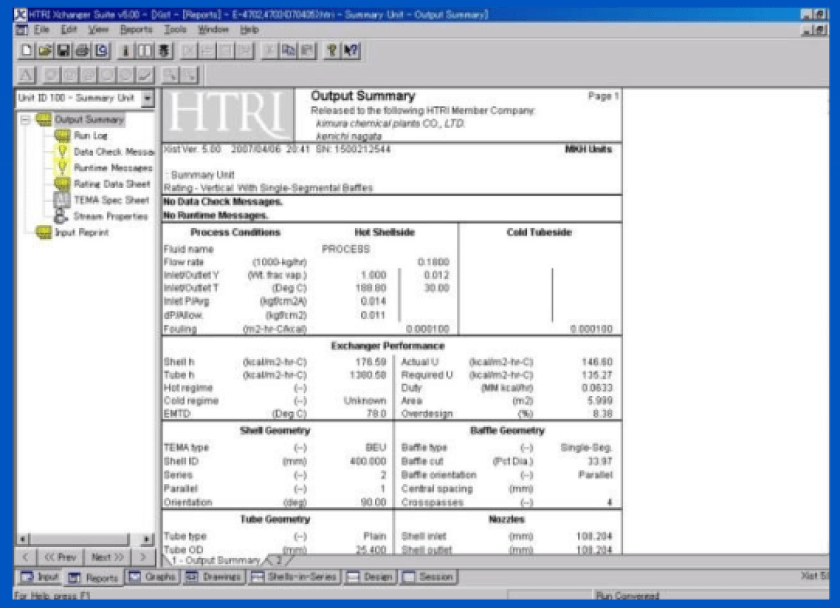Switch to the Shells-in-Series tab
Viewport: 840px width, 610px height.
point(296,577)
